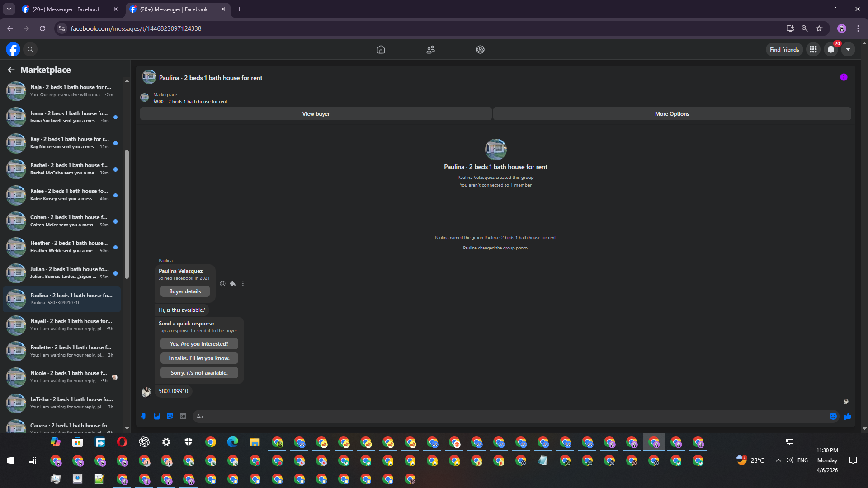Image resolution: width=868 pixels, height=488 pixels.
Task: Close the second Messenger browser tab
Action: pyautogui.click(x=223, y=9)
